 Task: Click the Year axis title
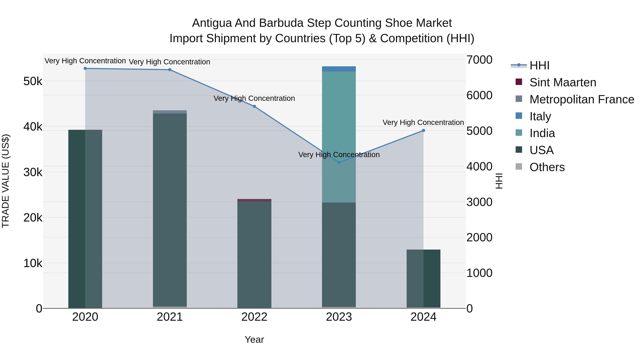point(254,339)
